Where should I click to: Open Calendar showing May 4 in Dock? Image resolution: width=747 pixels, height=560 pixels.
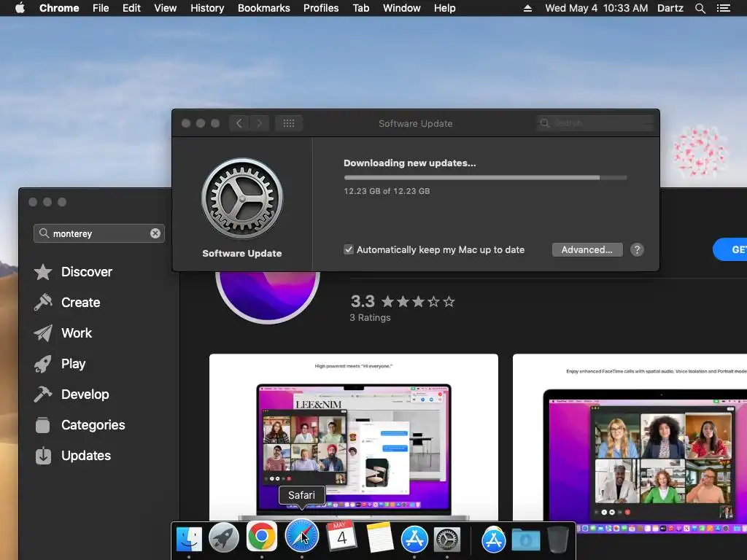(341, 535)
